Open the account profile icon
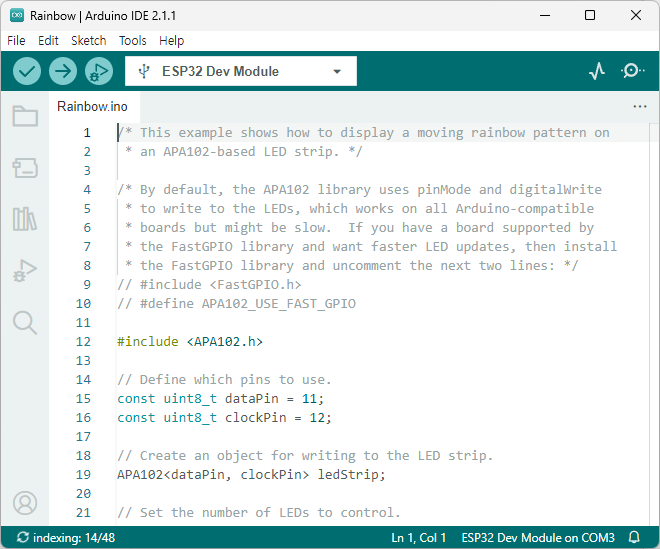660x549 pixels. coord(25,503)
